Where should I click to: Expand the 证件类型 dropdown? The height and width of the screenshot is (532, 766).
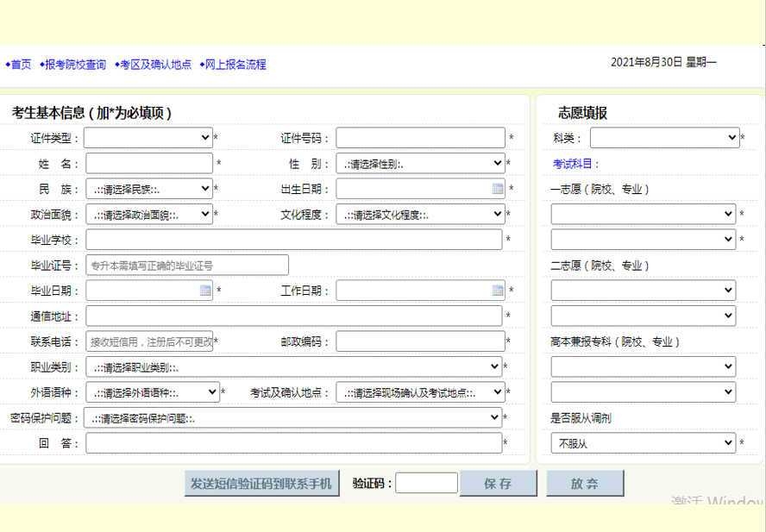coord(148,138)
